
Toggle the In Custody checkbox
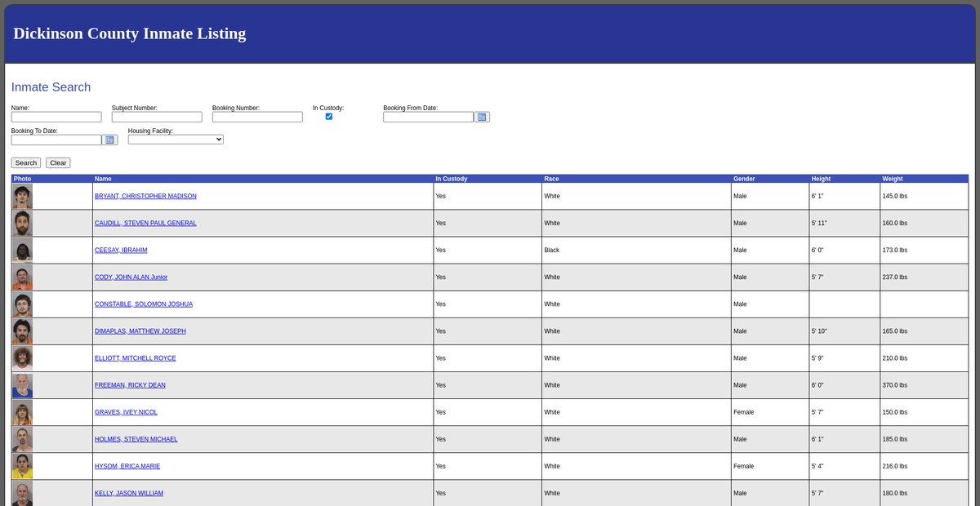point(328,117)
